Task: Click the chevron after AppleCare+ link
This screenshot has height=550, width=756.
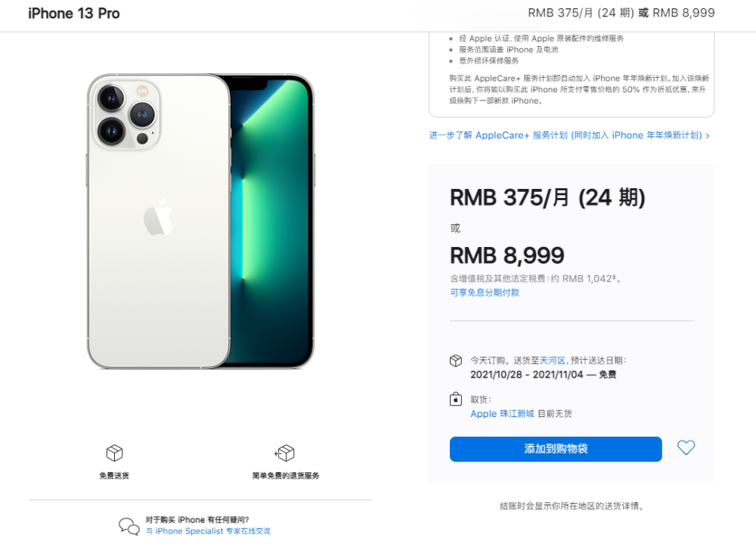Action: coord(708,136)
